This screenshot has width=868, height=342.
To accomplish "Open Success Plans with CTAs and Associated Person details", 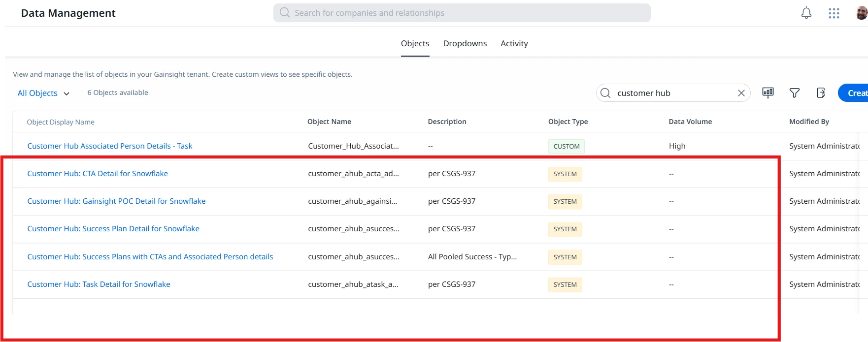I will [x=150, y=257].
